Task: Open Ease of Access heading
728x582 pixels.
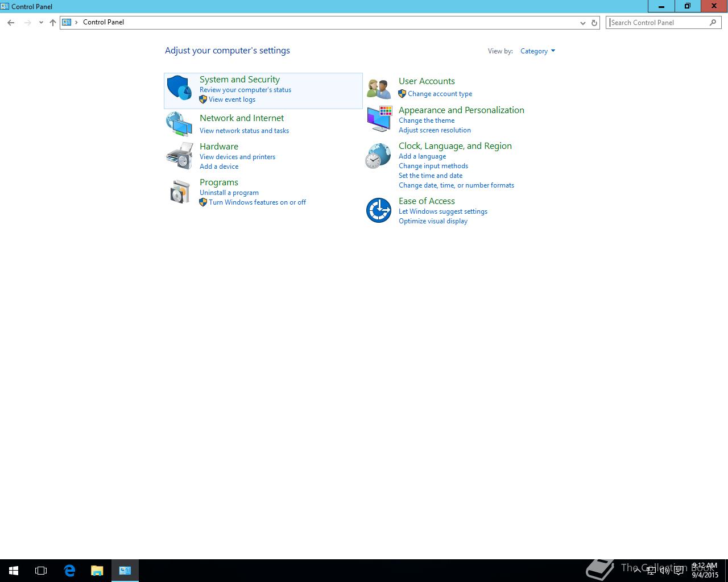Action: tap(427, 201)
